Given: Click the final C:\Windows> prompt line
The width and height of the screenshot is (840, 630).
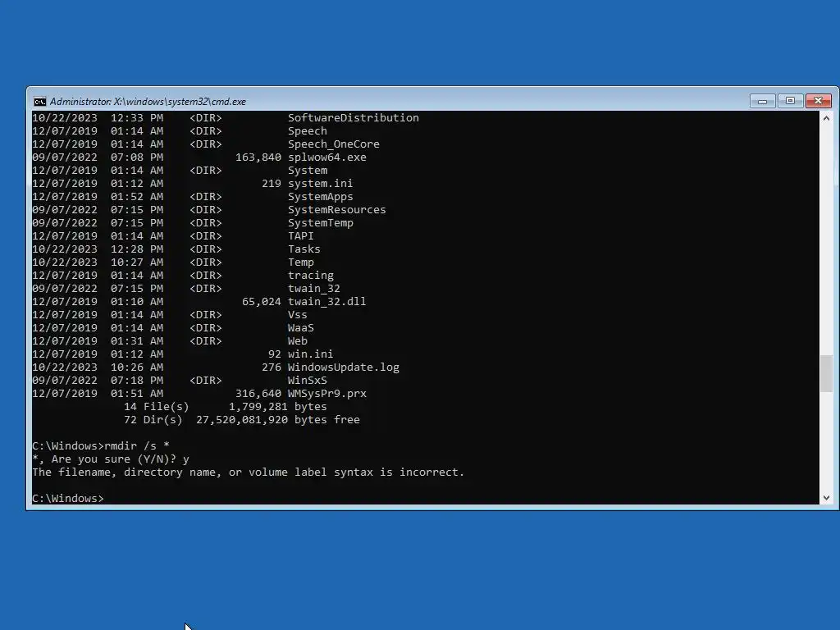Looking at the screenshot, I should tap(68, 498).
